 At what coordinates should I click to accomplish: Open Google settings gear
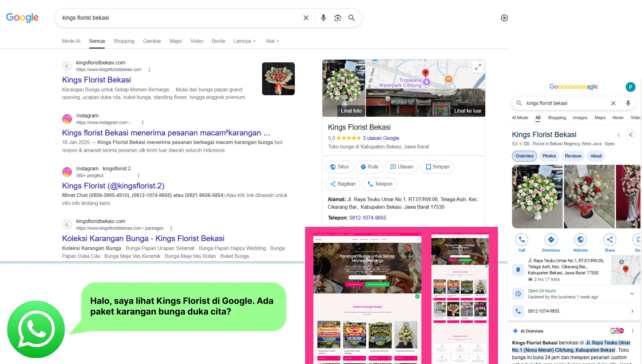504,18
